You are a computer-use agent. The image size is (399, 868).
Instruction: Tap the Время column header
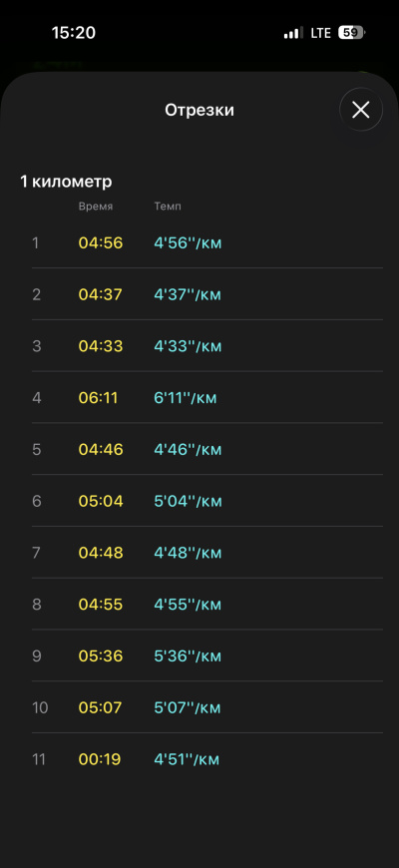96,207
